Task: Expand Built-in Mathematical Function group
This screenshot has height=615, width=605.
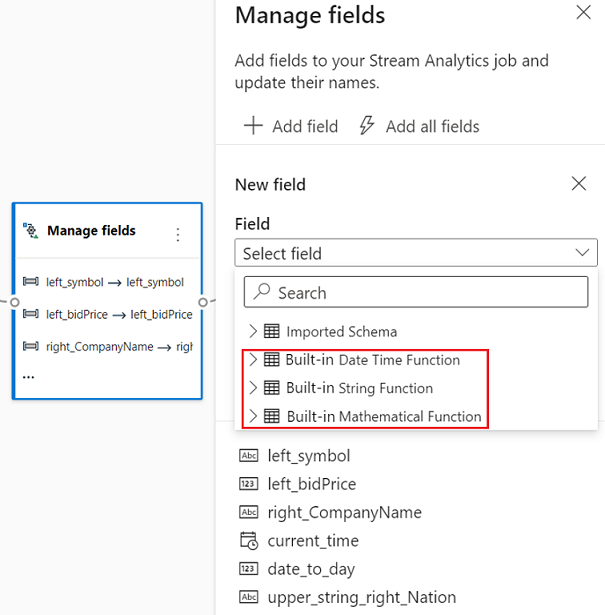Action: [253, 416]
